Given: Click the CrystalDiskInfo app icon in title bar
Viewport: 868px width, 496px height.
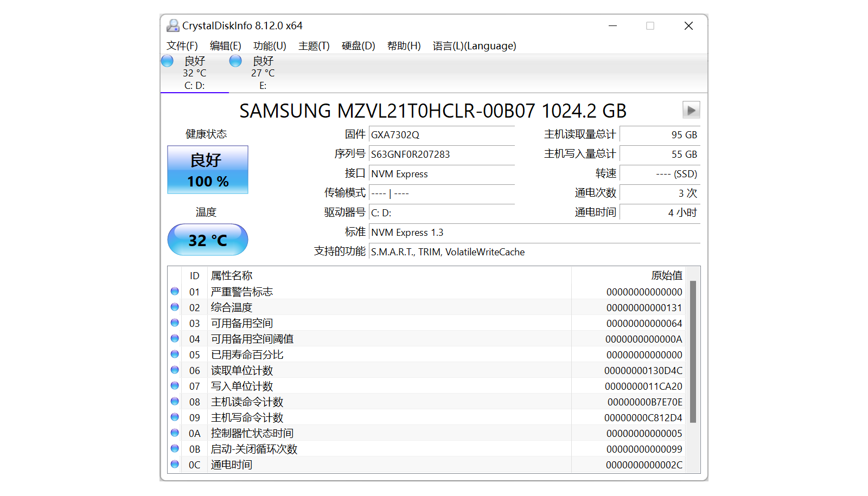Looking at the screenshot, I should [173, 25].
